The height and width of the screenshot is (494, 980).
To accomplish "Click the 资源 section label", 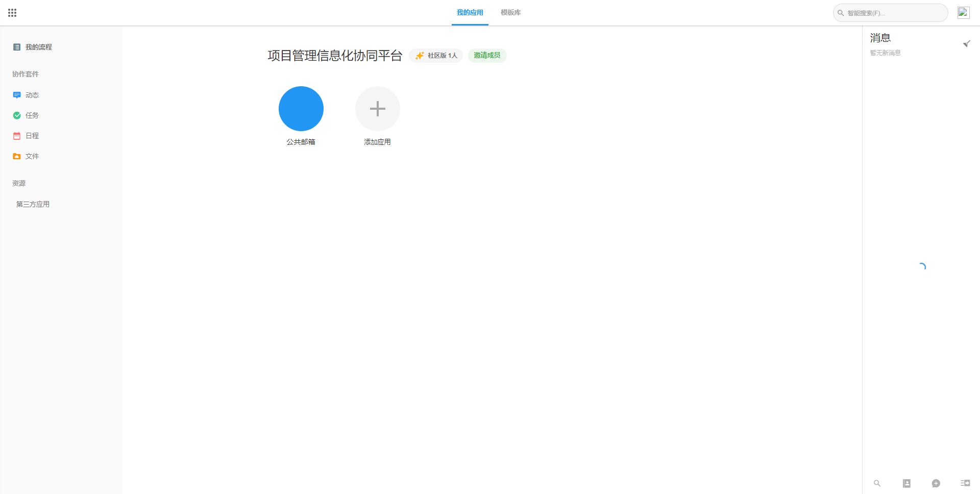I will (19, 183).
